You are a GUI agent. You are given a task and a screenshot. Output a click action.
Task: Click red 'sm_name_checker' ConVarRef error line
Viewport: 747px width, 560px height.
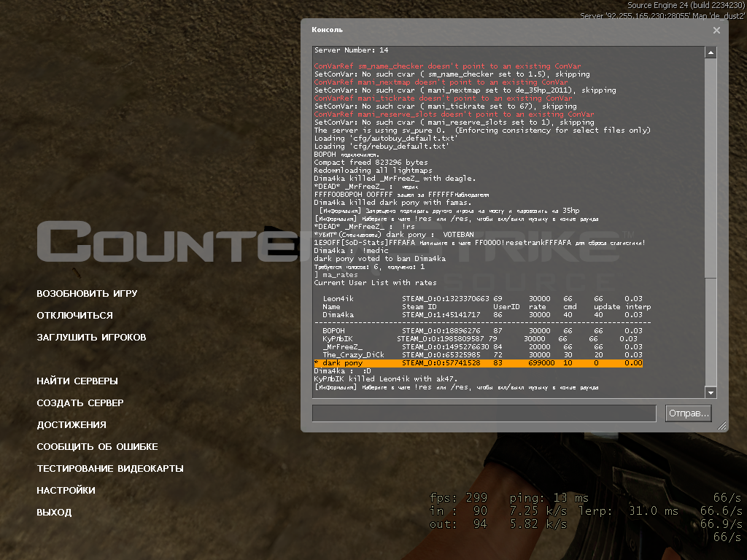tap(447, 66)
